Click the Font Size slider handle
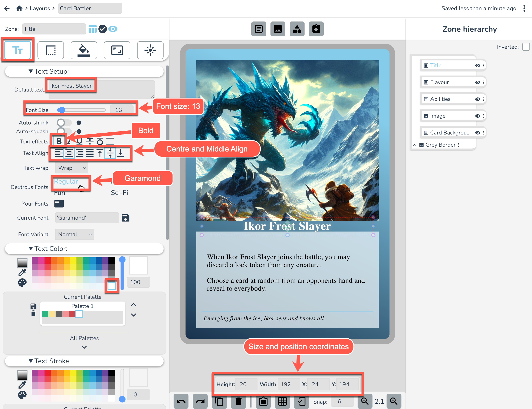This screenshot has height=409, width=532. [x=62, y=110]
